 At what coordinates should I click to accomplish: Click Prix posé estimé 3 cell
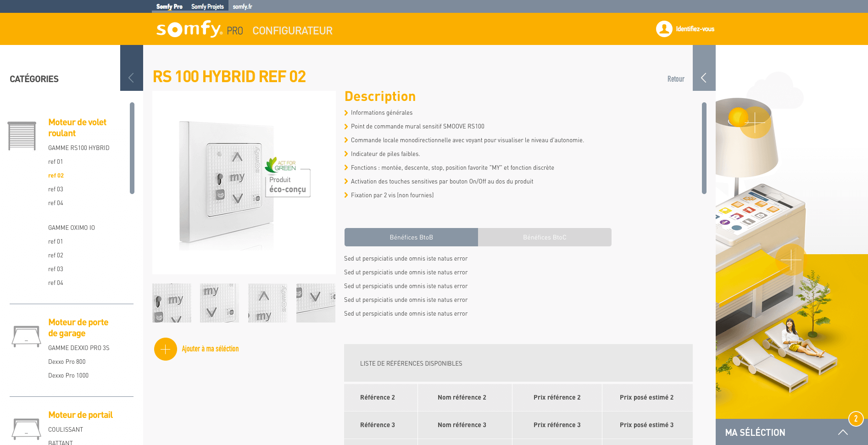647,425
